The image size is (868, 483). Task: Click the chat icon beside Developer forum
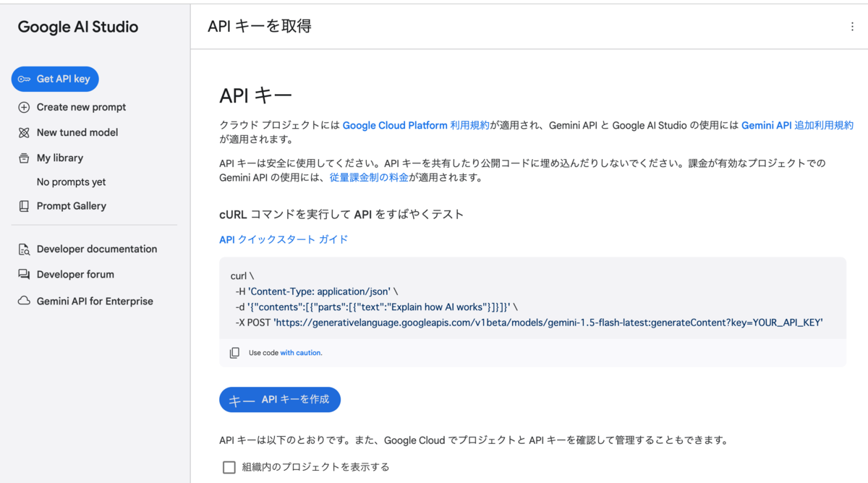(x=24, y=275)
